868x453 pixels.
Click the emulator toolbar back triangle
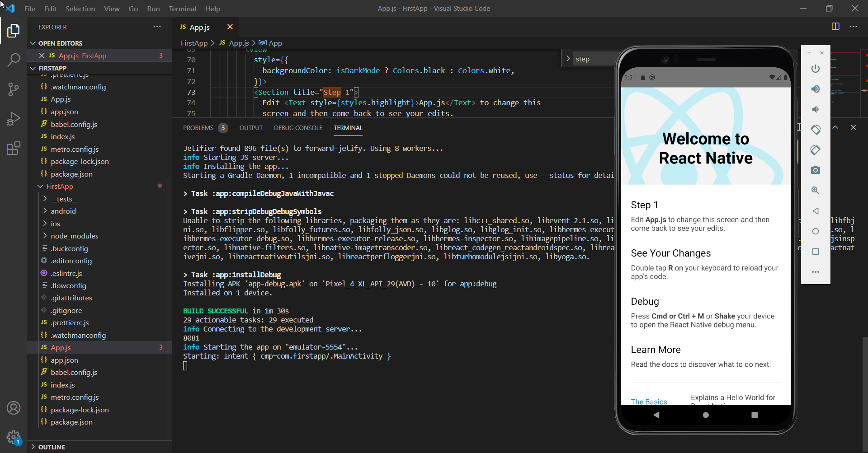(815, 211)
